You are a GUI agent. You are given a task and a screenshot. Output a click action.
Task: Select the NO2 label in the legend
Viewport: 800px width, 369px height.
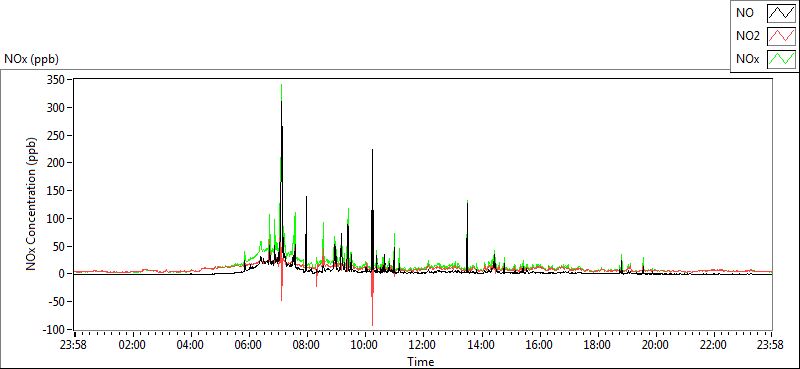point(748,36)
